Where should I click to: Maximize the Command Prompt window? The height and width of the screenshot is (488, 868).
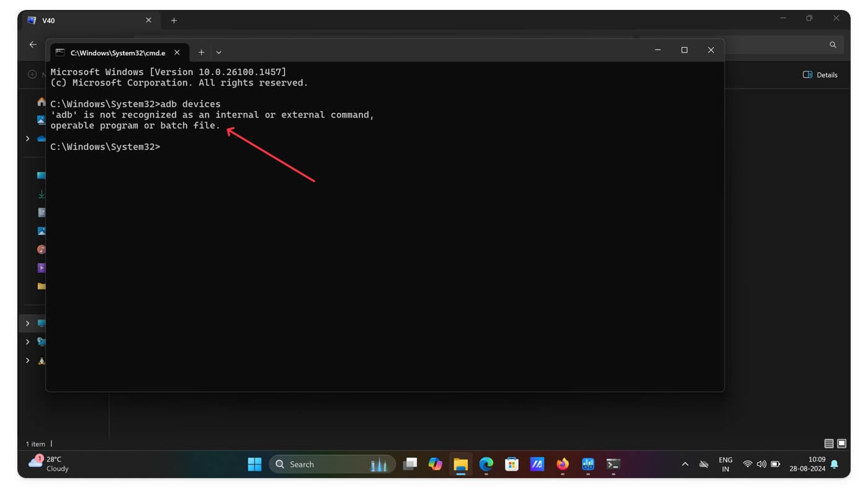684,50
